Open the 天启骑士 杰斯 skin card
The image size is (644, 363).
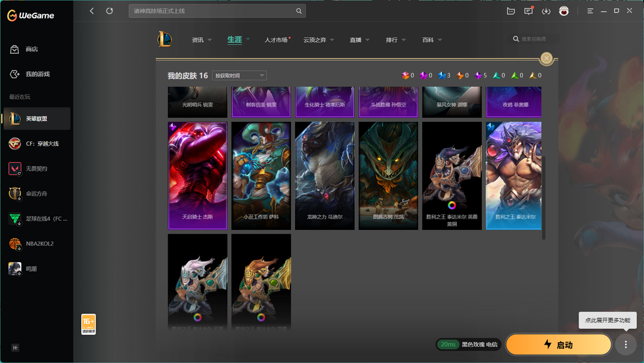point(197,176)
